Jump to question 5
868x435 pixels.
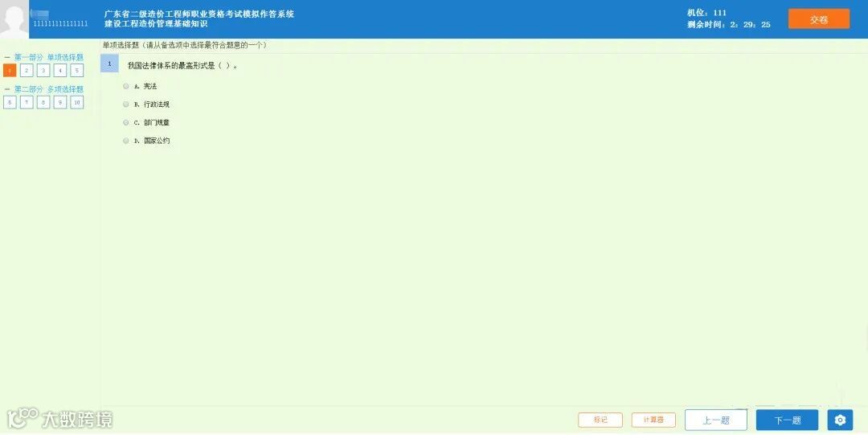click(x=77, y=71)
